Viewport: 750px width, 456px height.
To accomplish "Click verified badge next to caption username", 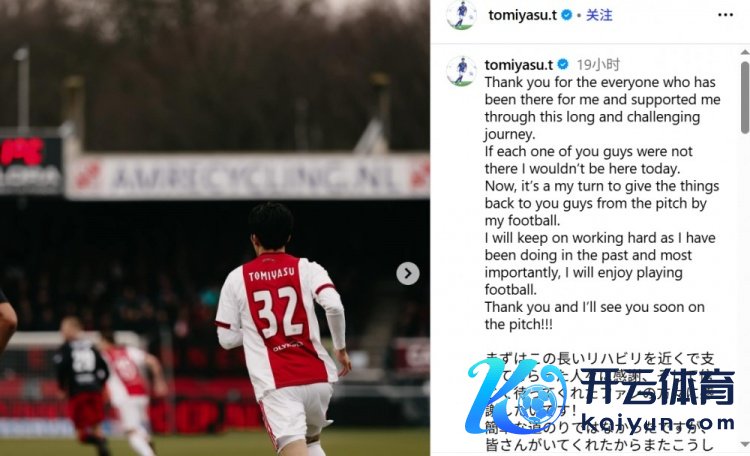I will 563,64.
